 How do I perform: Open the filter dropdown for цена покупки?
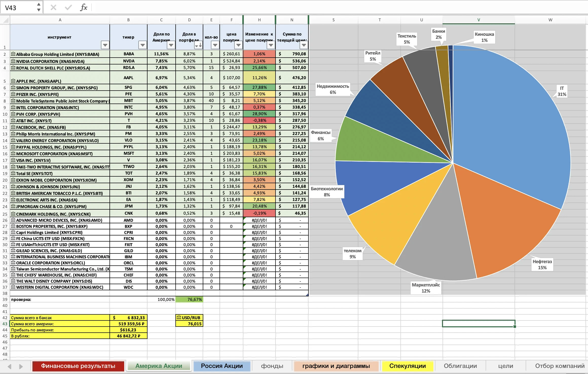pos(238,45)
